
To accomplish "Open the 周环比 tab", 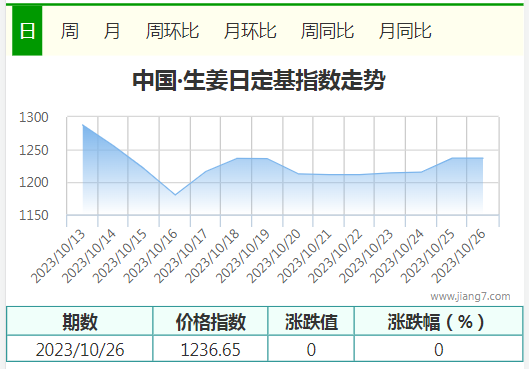I will 172,31.
